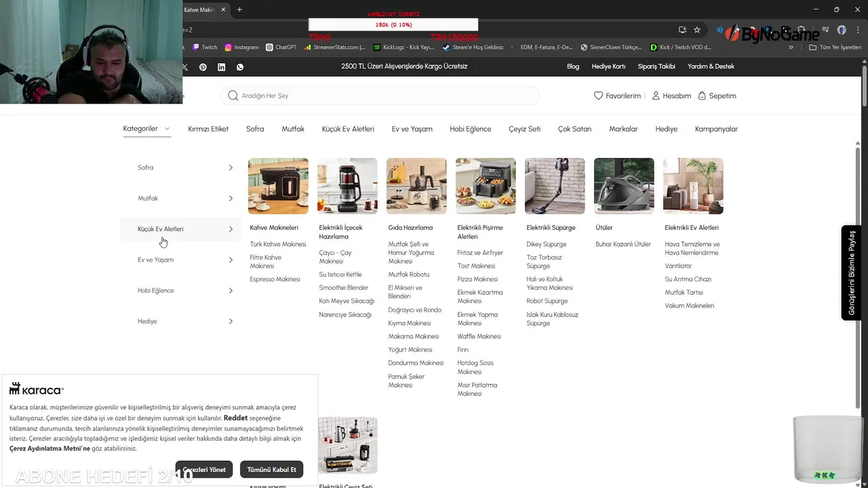The image size is (868, 488).
Task: Click Çerezleri Yönet button
Action: pyautogui.click(x=204, y=470)
